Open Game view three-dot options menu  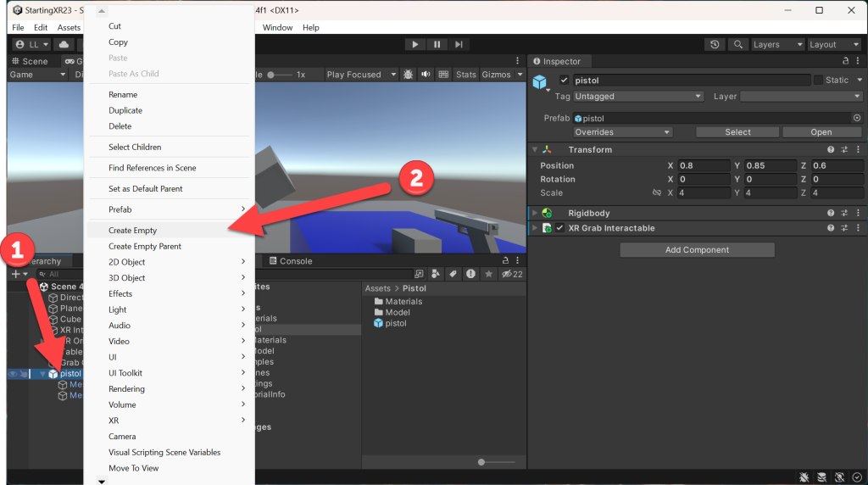tap(518, 61)
